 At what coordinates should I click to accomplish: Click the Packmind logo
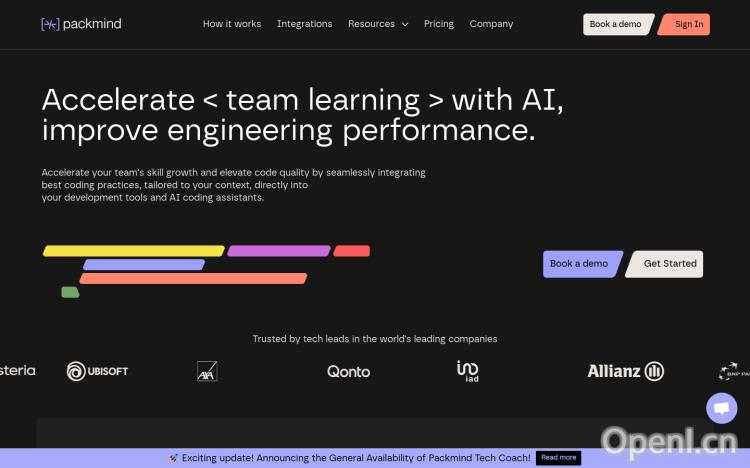pos(81,24)
